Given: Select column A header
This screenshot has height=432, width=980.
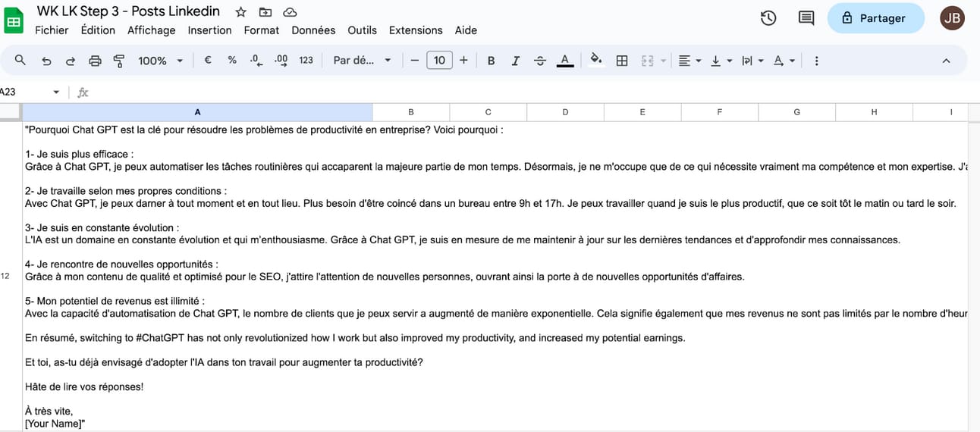Looking at the screenshot, I should pyautogui.click(x=197, y=112).
